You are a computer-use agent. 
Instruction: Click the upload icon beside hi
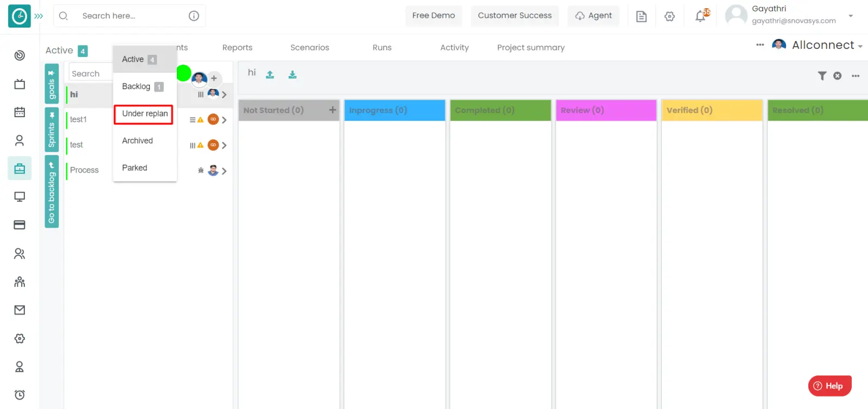coord(270,74)
